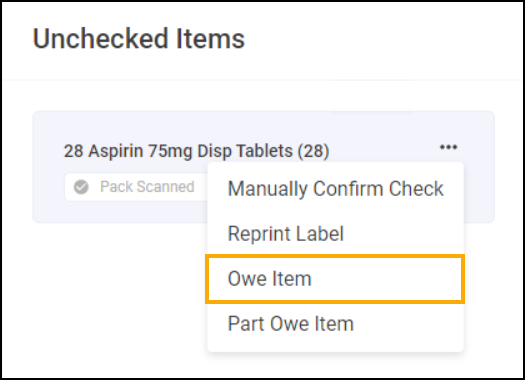Click the word Manually in the first menu entry

coord(268,189)
